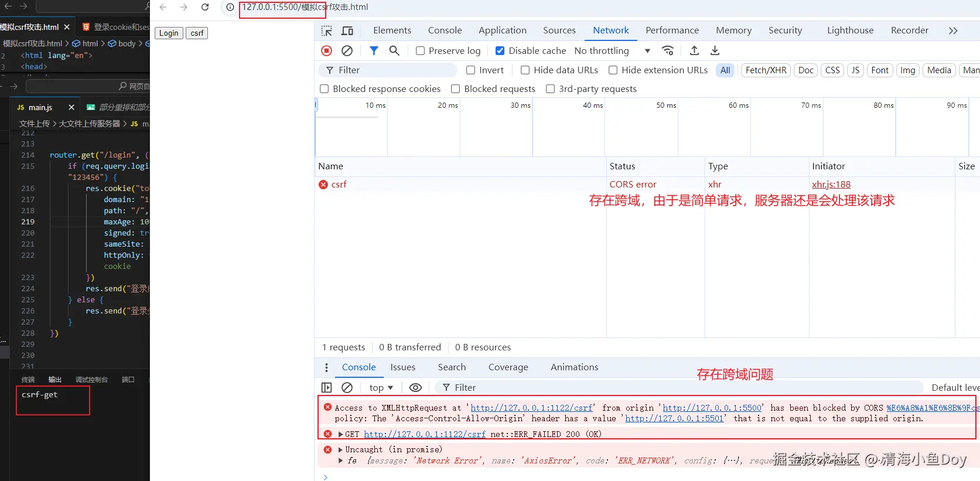This screenshot has height=481, width=980.
Task: Check Blocked requests checkbox
Action: 455,89
